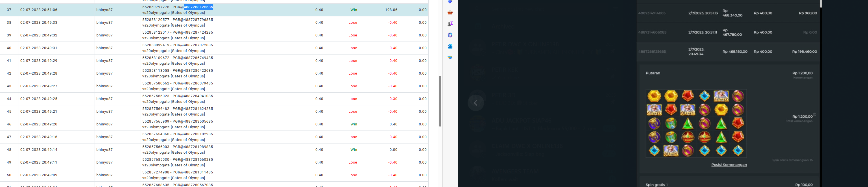Open the Games chess-piece icon in sidebar
This screenshot has width=868, height=187.
(450, 23)
